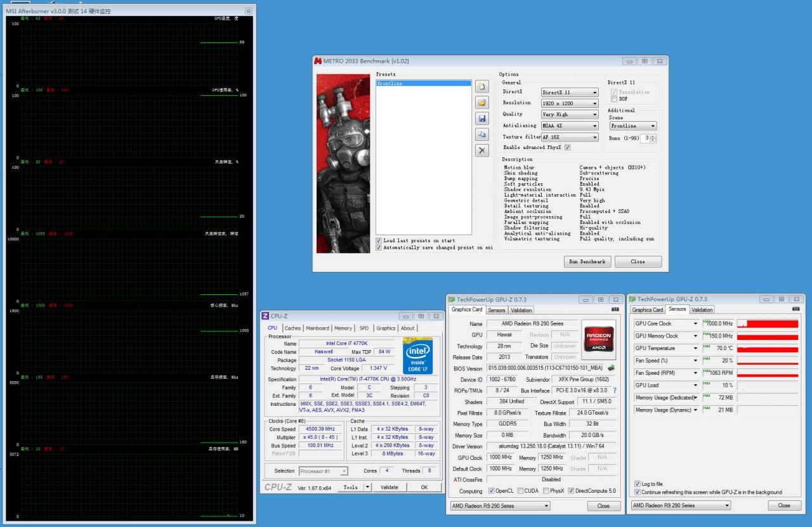Viewport: 812px width, 527px height.
Task: Click the Open preset folder icon
Action: [482, 102]
